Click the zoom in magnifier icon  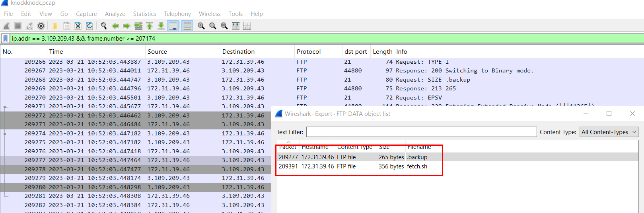click(x=201, y=26)
